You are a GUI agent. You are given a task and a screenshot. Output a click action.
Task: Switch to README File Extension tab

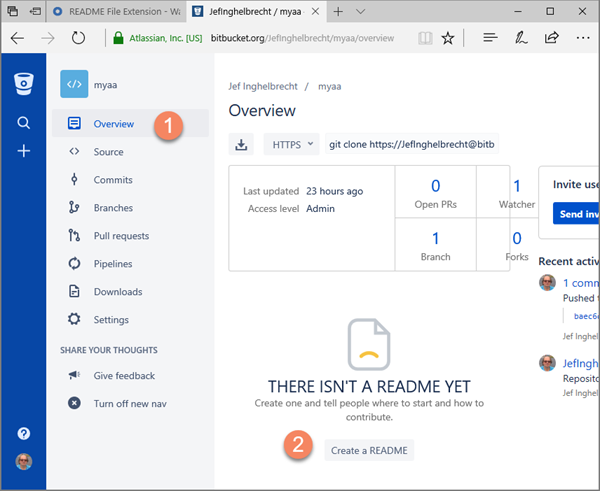click(116, 11)
